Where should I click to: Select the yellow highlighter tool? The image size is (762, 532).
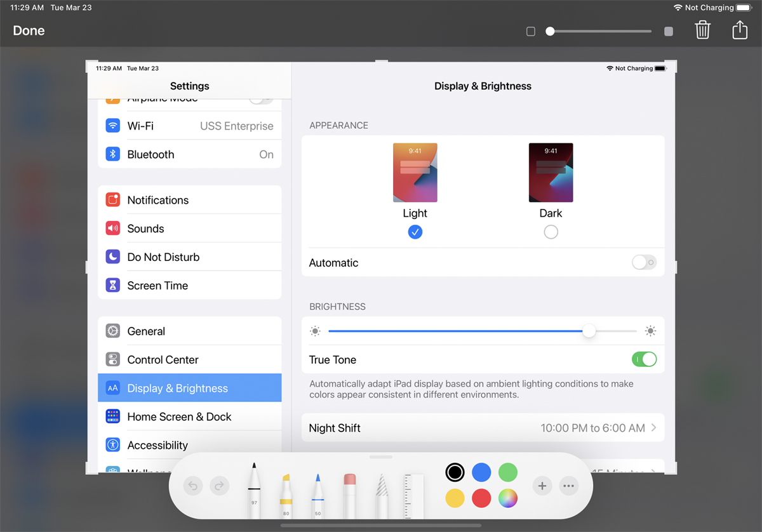click(x=286, y=495)
